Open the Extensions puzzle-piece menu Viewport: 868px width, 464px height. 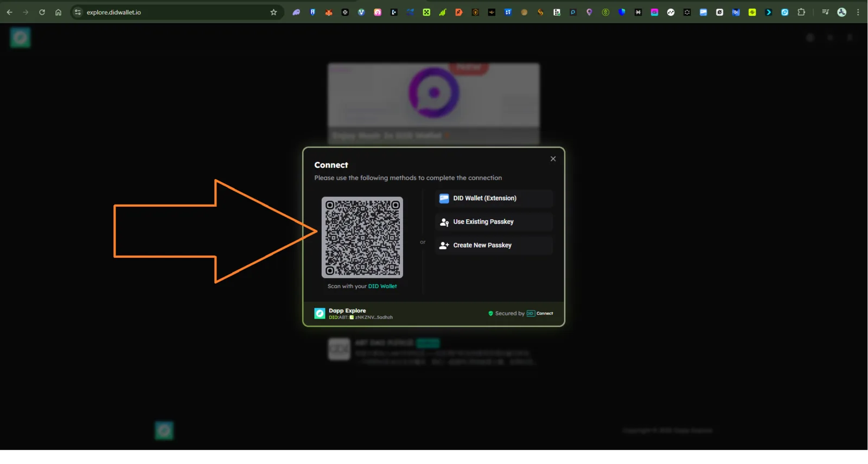(801, 12)
